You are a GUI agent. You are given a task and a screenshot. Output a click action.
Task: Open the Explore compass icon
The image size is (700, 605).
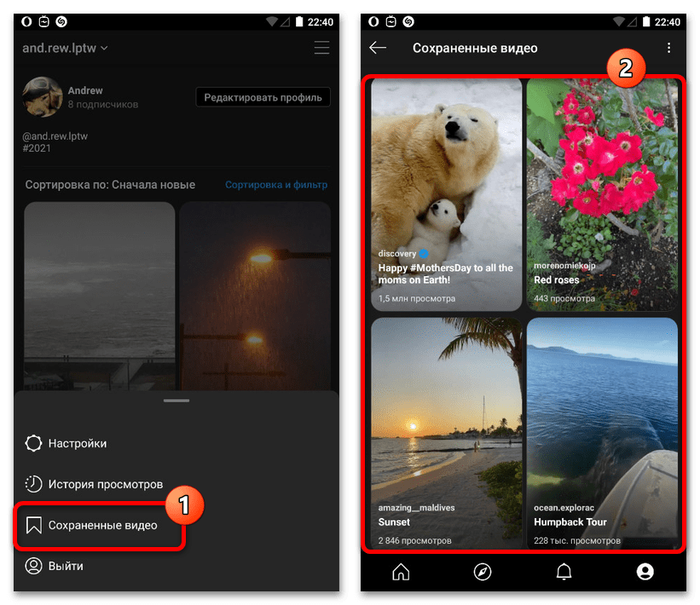[482, 572]
